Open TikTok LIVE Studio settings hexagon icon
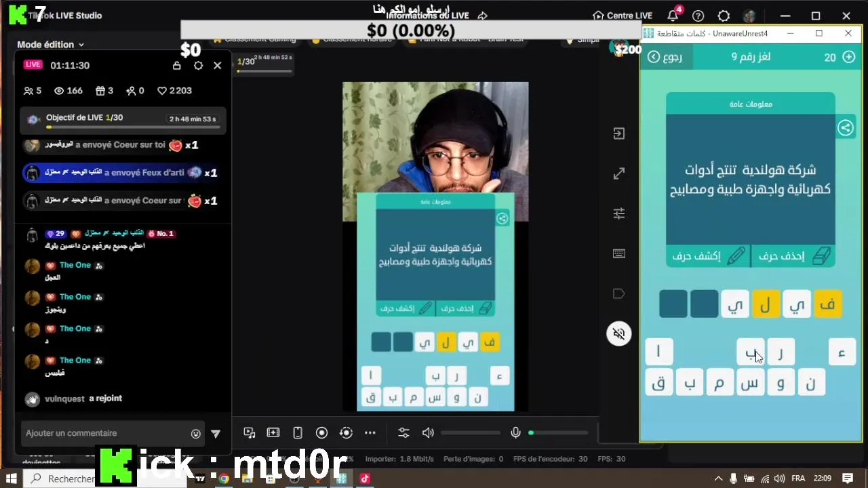 tap(724, 16)
